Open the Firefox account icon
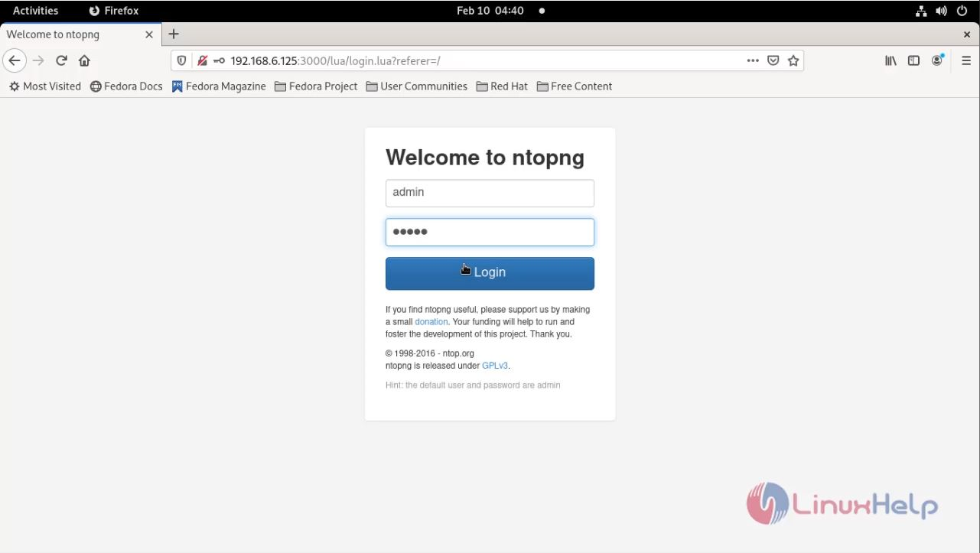980x553 pixels. [937, 60]
